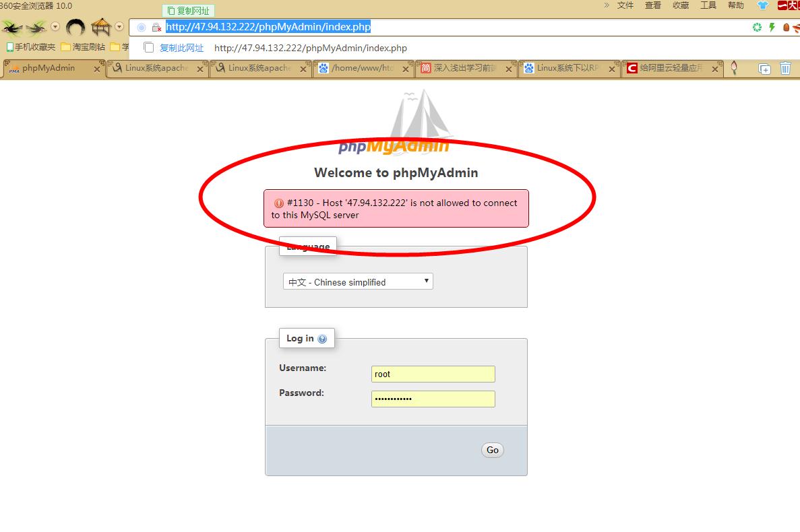The height and width of the screenshot is (532, 800).
Task: Close the 给阿里云轻量应用 tab
Action: pyautogui.click(x=715, y=69)
